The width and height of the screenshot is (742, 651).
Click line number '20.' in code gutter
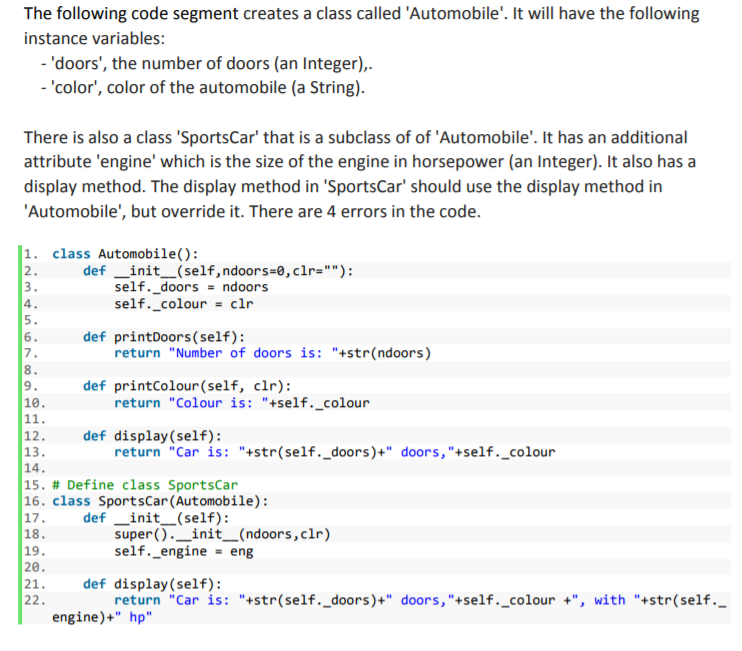pyautogui.click(x=35, y=567)
